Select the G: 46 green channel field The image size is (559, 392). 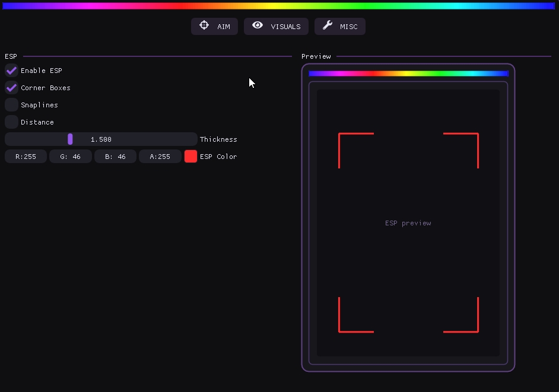[70, 157]
